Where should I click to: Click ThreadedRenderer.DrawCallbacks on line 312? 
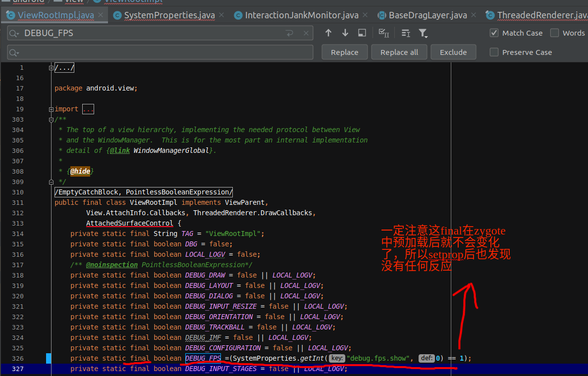[x=252, y=213]
